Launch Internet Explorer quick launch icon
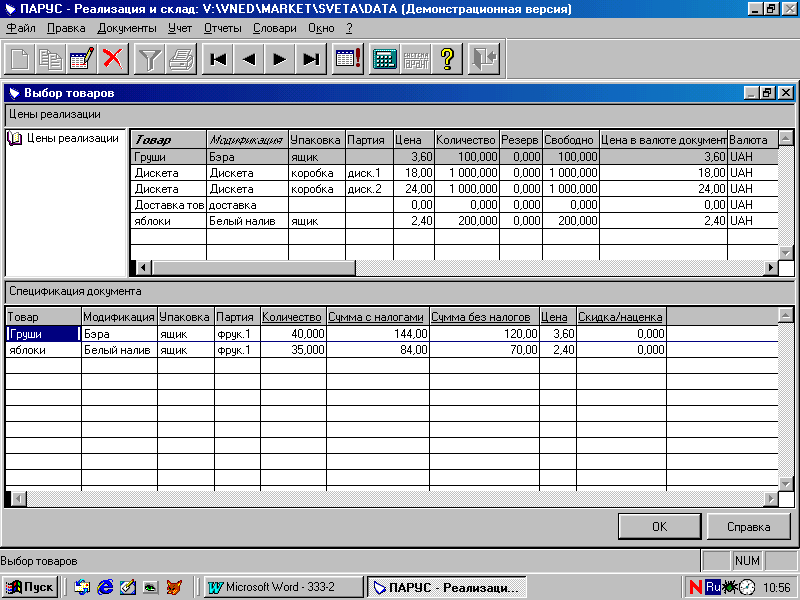Image resolution: width=800 pixels, height=600 pixels. click(105, 587)
